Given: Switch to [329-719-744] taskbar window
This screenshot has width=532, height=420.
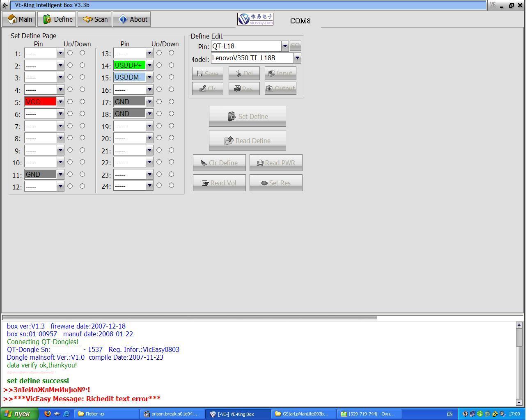Looking at the screenshot, I should pyautogui.click(x=369, y=414).
